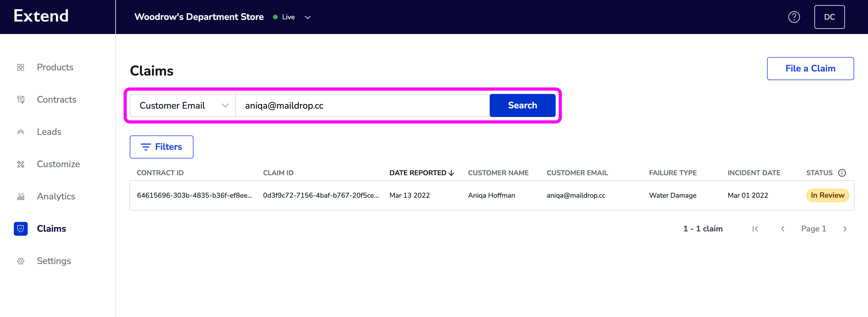Open the Products menu item
This screenshot has width=868, height=317.
[x=55, y=67]
